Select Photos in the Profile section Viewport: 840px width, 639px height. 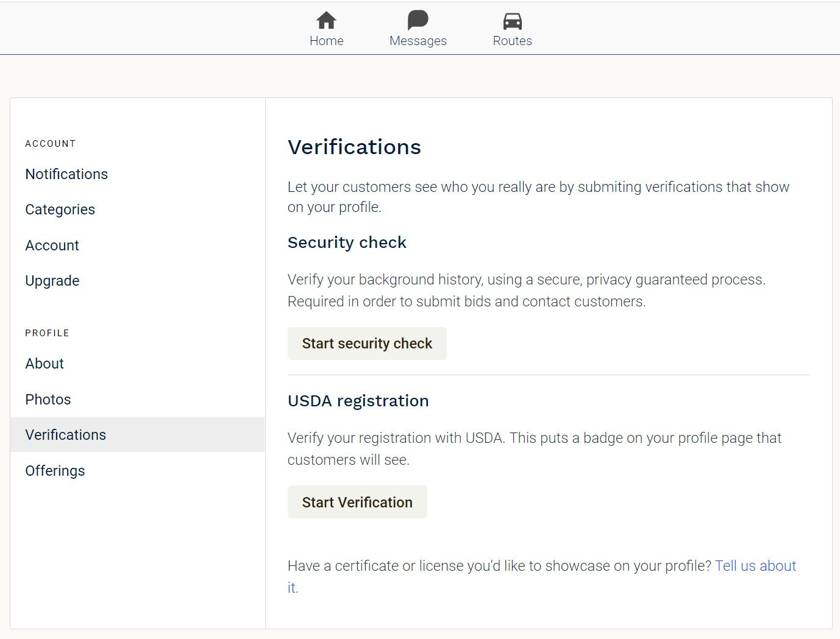pos(48,400)
